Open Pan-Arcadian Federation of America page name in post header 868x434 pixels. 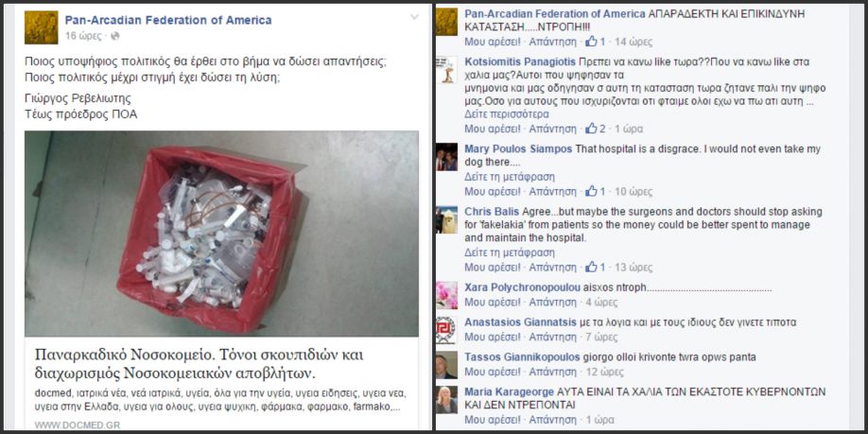point(168,21)
